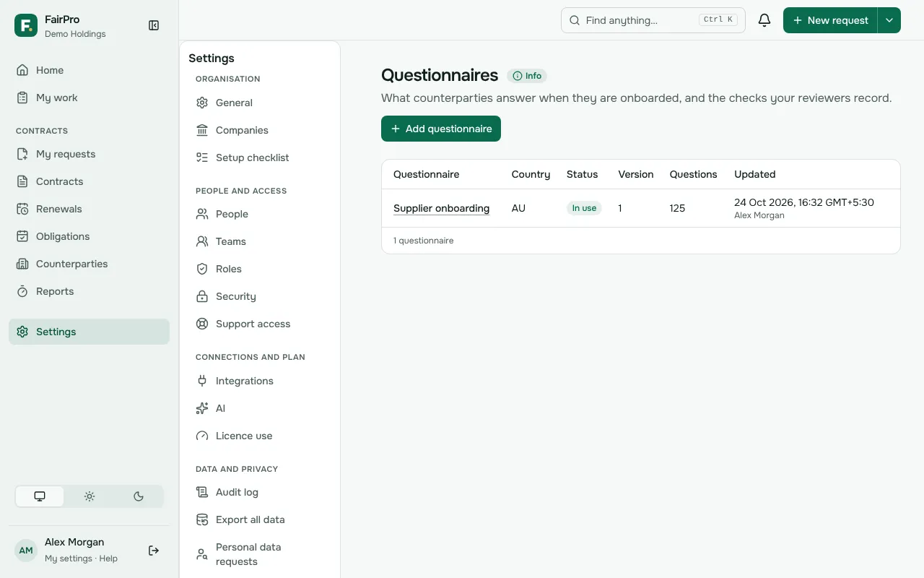Click the AM user avatar
This screenshot has width=924, height=578.
(26, 551)
